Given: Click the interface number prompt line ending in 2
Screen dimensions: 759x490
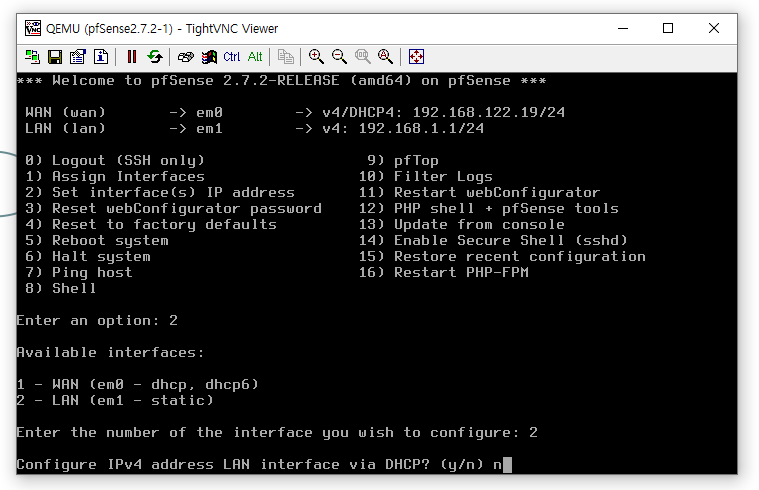Looking at the screenshot, I should click(277, 432).
